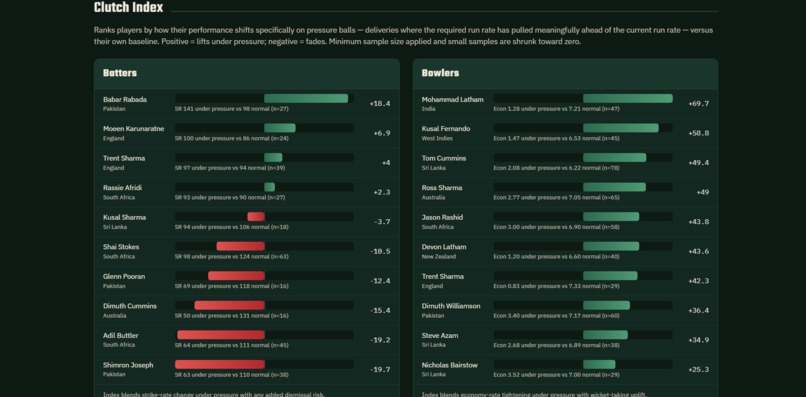Click batter name Rassie Afridi
Image resolution: width=806 pixels, height=397 pixels.
click(122, 188)
